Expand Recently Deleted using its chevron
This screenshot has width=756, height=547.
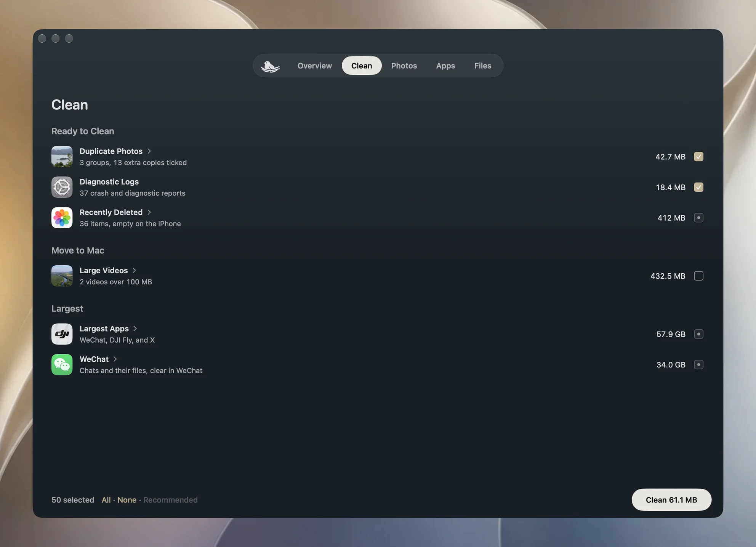click(149, 212)
